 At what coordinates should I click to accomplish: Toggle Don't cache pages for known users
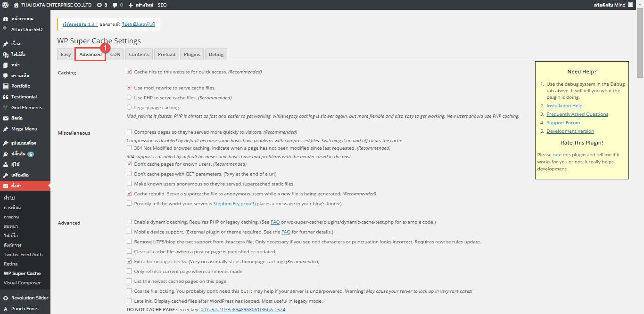(x=129, y=164)
